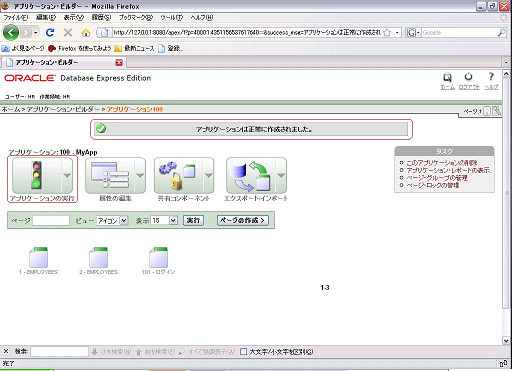Click the Google search input box
This screenshot has height=371, width=512.
[x=459, y=33]
